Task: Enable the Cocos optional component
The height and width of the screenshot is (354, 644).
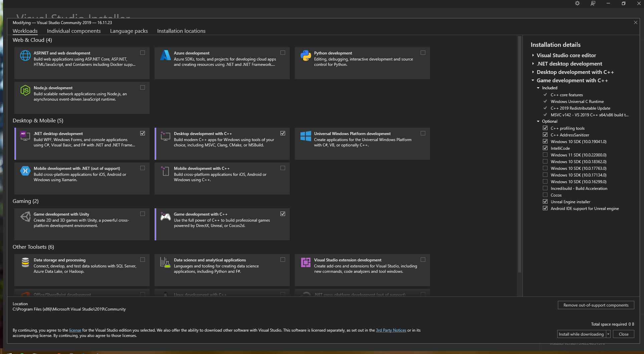Action: (545, 195)
